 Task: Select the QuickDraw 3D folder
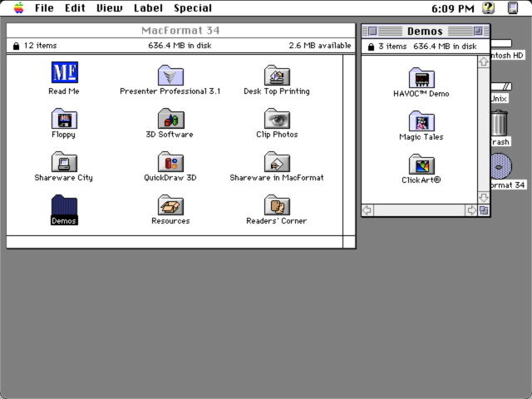(170, 162)
